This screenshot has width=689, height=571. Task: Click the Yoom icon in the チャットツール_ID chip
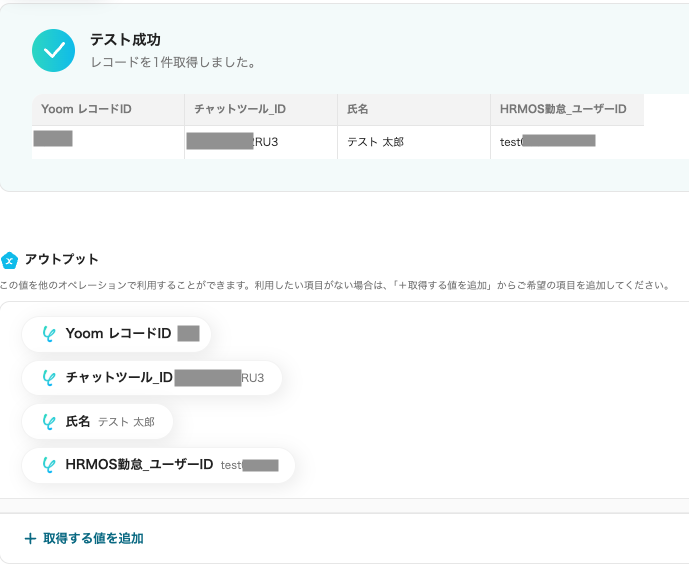[x=49, y=378]
